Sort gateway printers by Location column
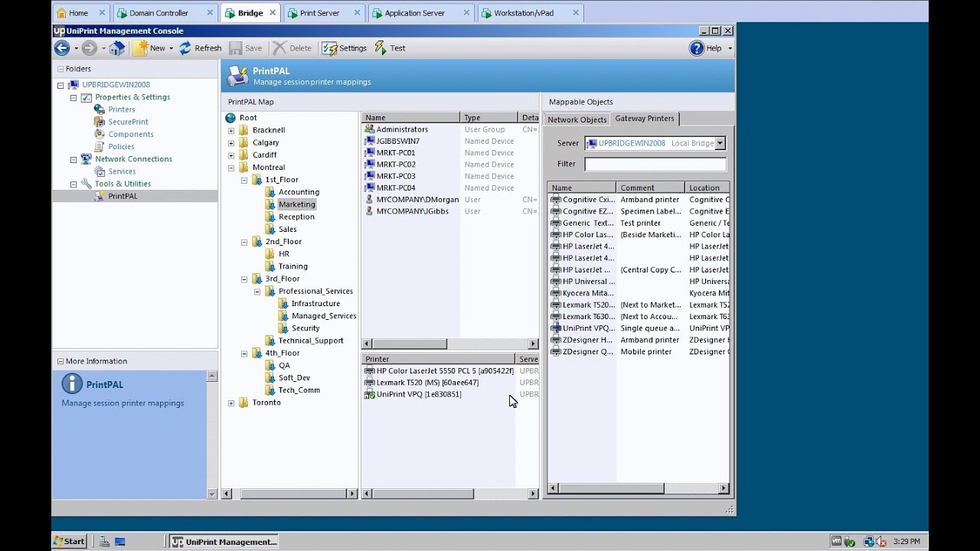This screenshot has width=980, height=551. (707, 187)
